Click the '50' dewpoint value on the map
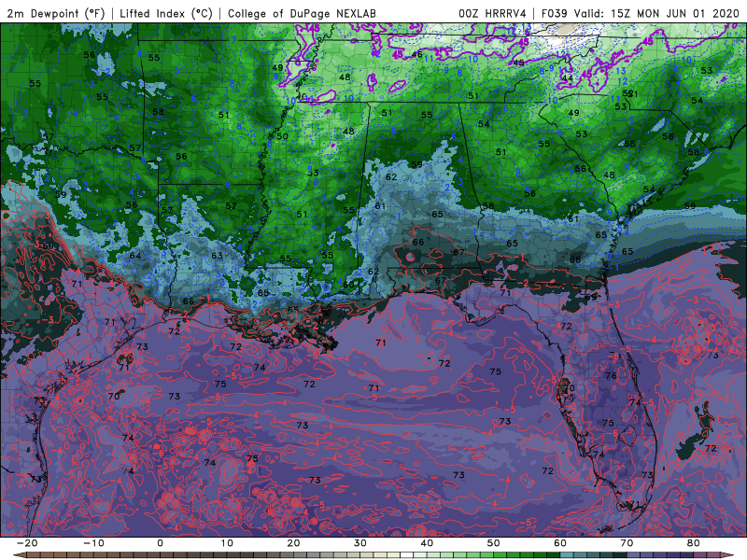This screenshot has height=560, width=747. tap(283, 136)
